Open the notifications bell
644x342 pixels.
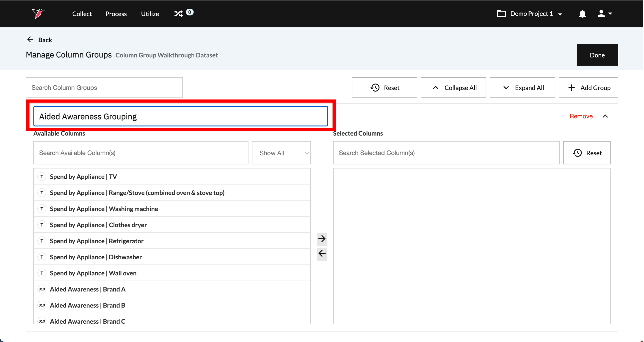tap(582, 14)
